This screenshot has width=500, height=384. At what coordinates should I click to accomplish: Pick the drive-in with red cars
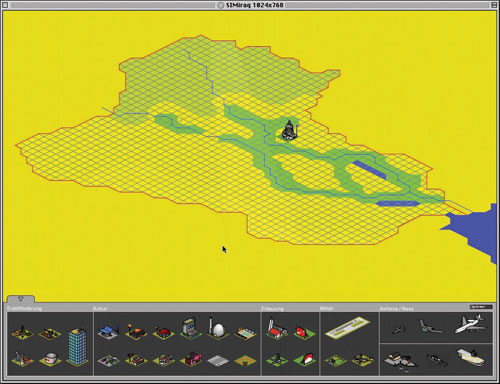136,360
